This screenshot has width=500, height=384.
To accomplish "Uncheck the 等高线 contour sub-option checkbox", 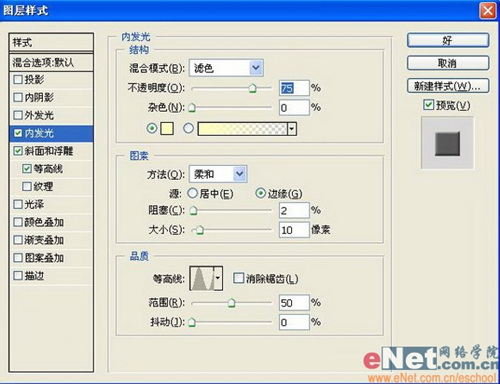I will click(x=27, y=169).
